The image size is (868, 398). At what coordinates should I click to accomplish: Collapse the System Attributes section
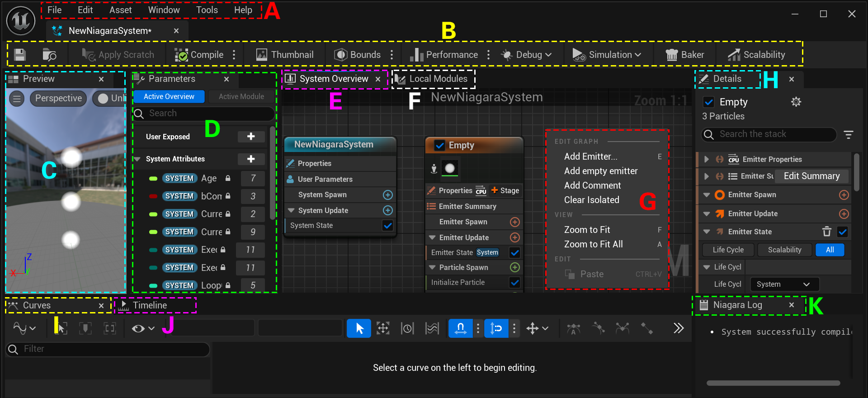(x=137, y=159)
